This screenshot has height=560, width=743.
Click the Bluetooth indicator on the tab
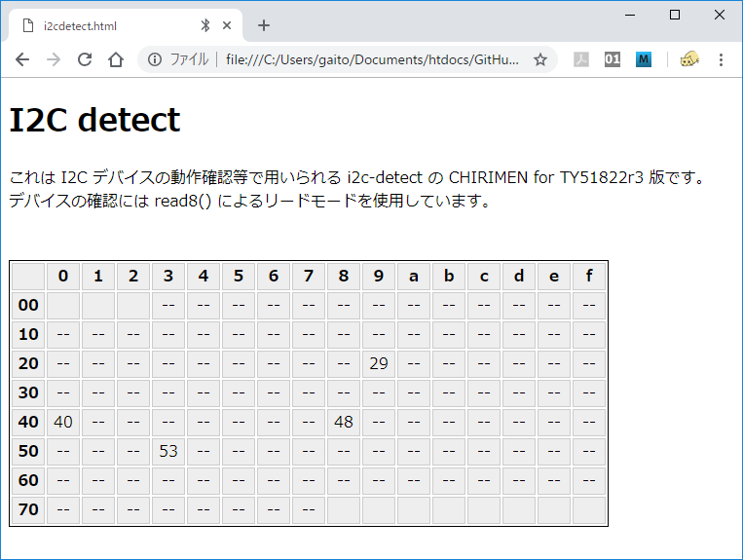click(205, 25)
